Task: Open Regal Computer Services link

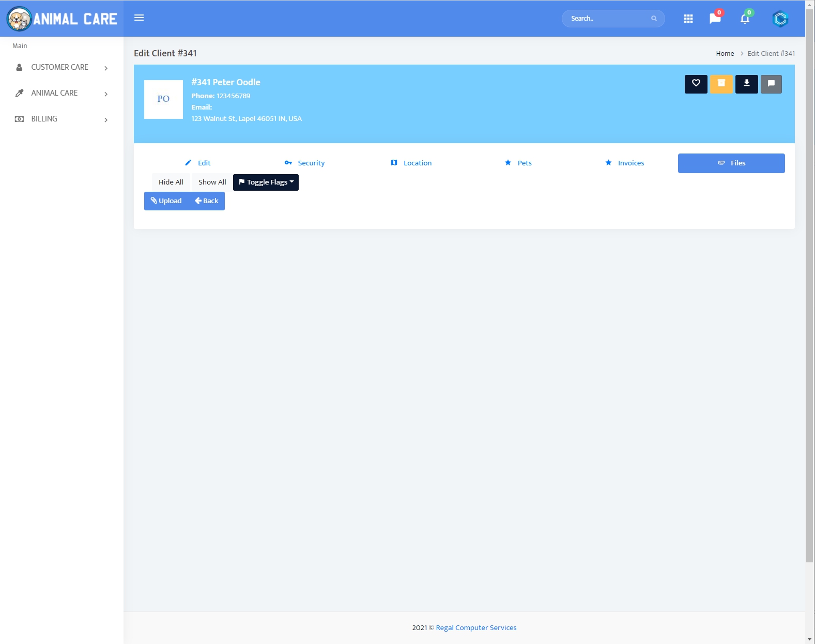Action: pos(476,627)
